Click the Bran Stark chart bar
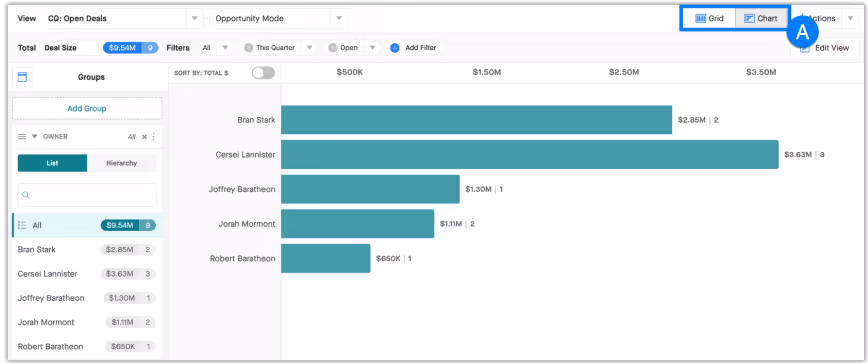Viewport: 868px width, 363px height. tap(477, 120)
